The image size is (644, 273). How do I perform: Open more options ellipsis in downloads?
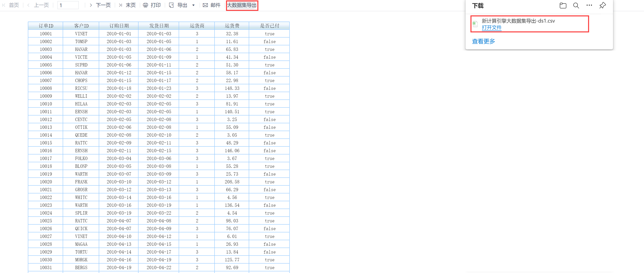click(x=589, y=5)
